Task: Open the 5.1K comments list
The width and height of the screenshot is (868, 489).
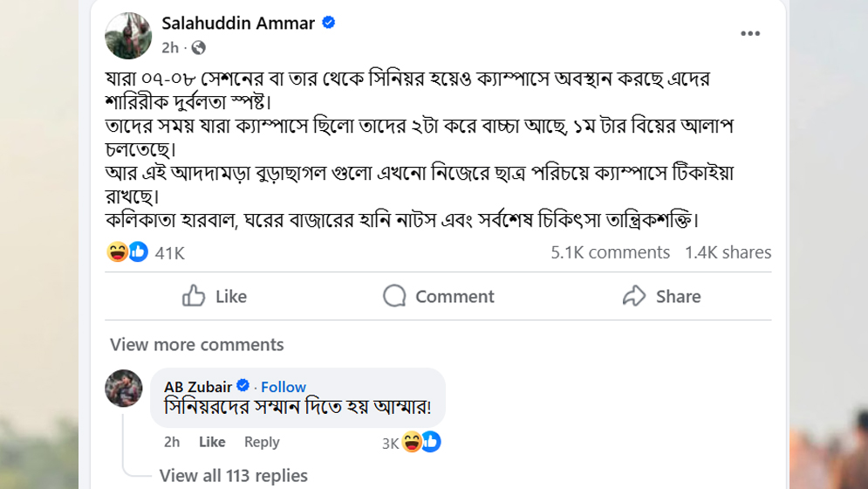Action: point(610,252)
